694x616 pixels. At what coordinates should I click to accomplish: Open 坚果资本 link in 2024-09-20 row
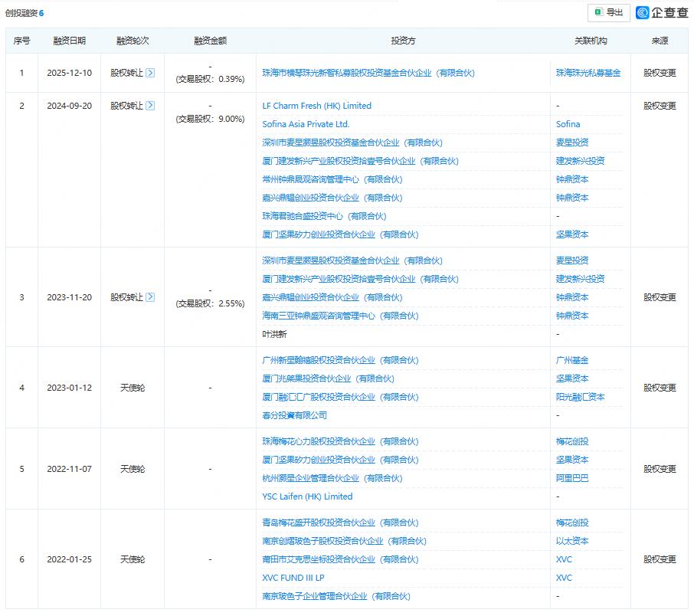pyautogui.click(x=572, y=234)
